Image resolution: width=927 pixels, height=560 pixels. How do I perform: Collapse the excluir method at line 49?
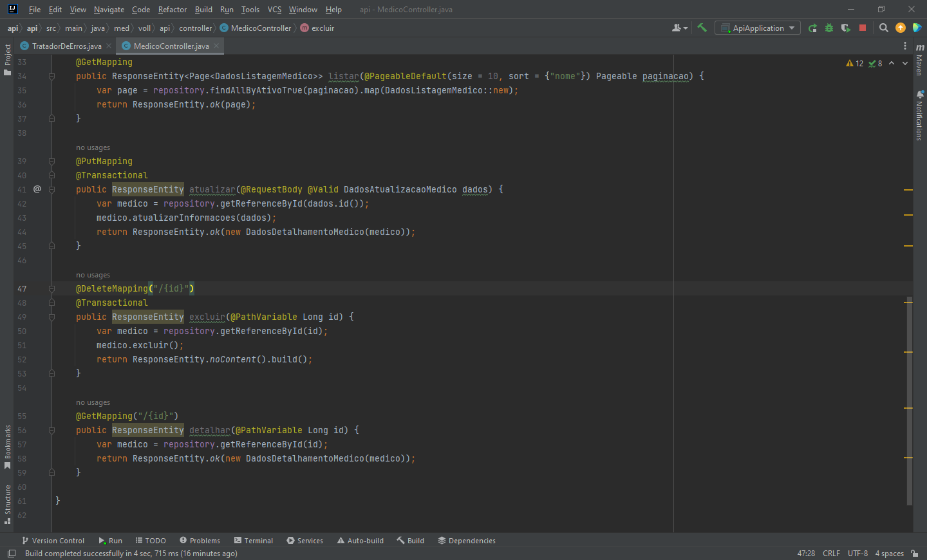pyautogui.click(x=51, y=317)
